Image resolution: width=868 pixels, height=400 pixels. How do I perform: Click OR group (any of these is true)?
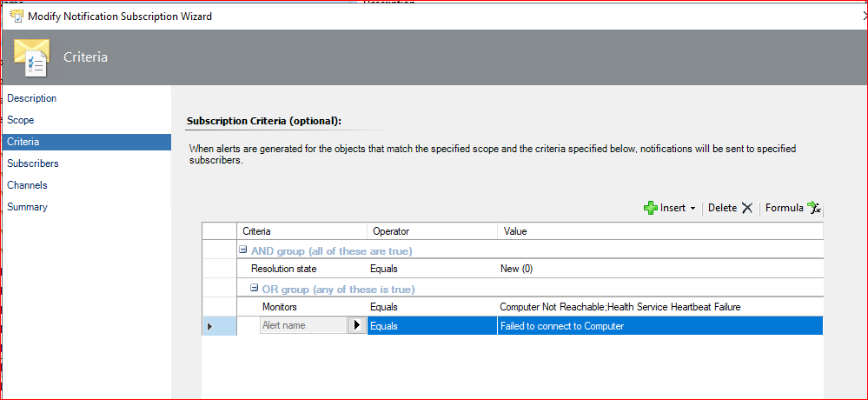[338, 290]
